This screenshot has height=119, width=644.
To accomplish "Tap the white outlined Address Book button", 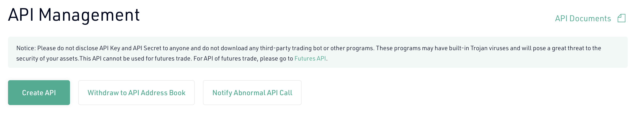I will coord(136,93).
